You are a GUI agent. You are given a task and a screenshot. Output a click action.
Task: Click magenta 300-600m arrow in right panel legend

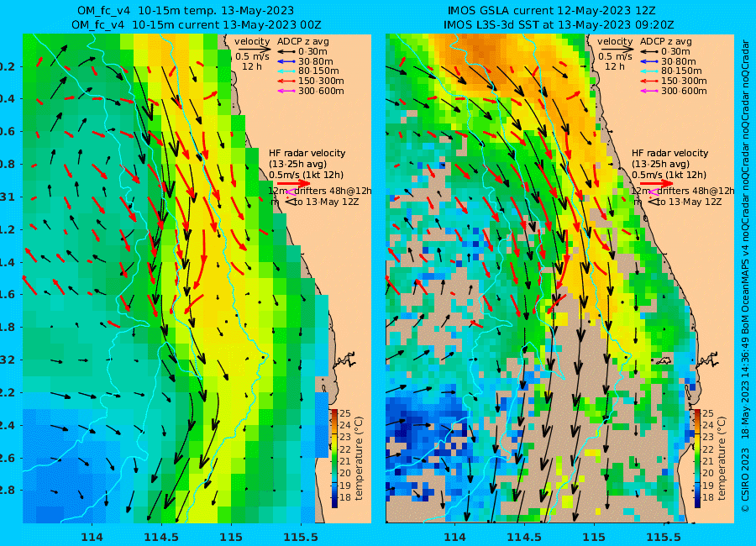pos(649,92)
